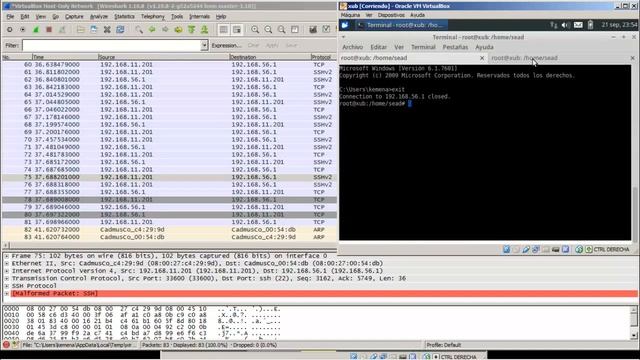
Task: Open VirtualBox Dispositivos menu
Action: click(x=391, y=15)
